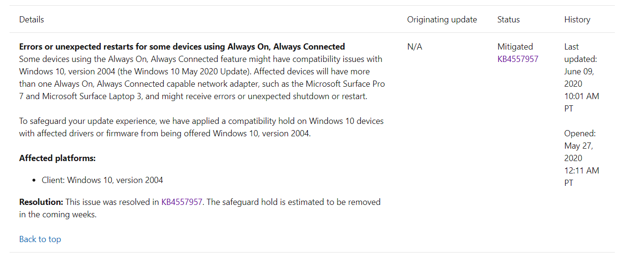The width and height of the screenshot is (644, 254).
Task: Click the bold Resolution label
Action: click(x=41, y=202)
